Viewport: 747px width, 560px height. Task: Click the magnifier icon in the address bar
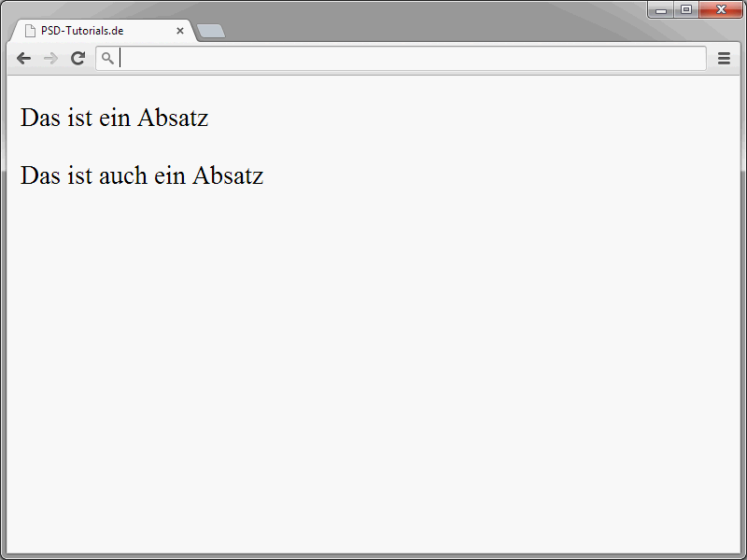pyautogui.click(x=107, y=58)
